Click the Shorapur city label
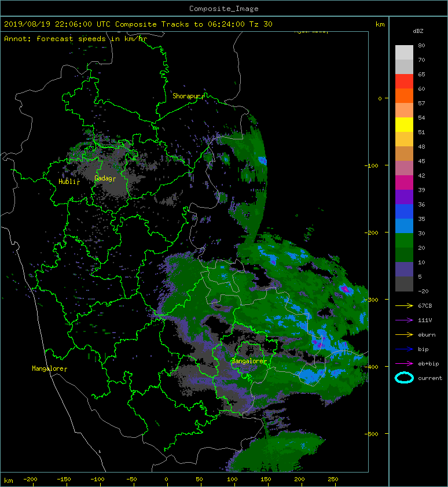 (186, 96)
